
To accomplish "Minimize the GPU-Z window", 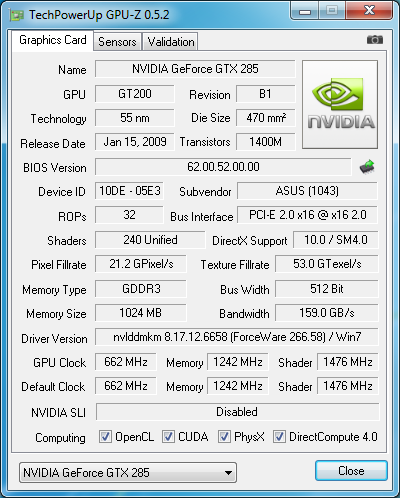I will tap(305, 11).
